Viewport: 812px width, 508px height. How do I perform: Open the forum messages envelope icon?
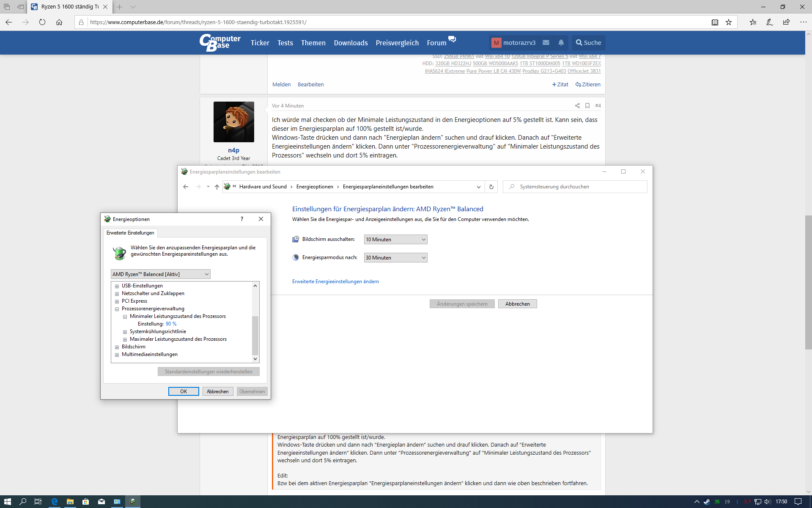tap(546, 43)
